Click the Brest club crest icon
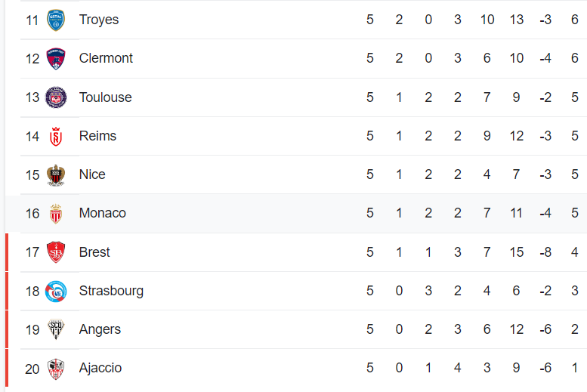This screenshot has height=392, width=587. pyautogui.click(x=56, y=252)
